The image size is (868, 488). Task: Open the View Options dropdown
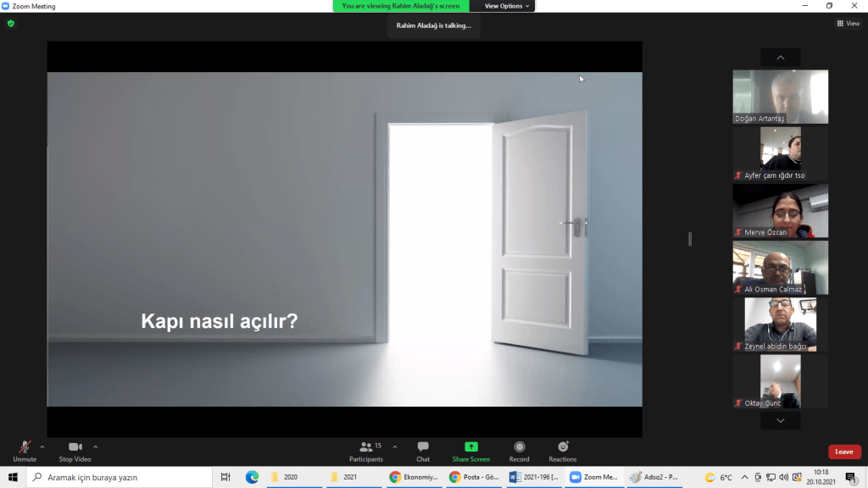[507, 6]
